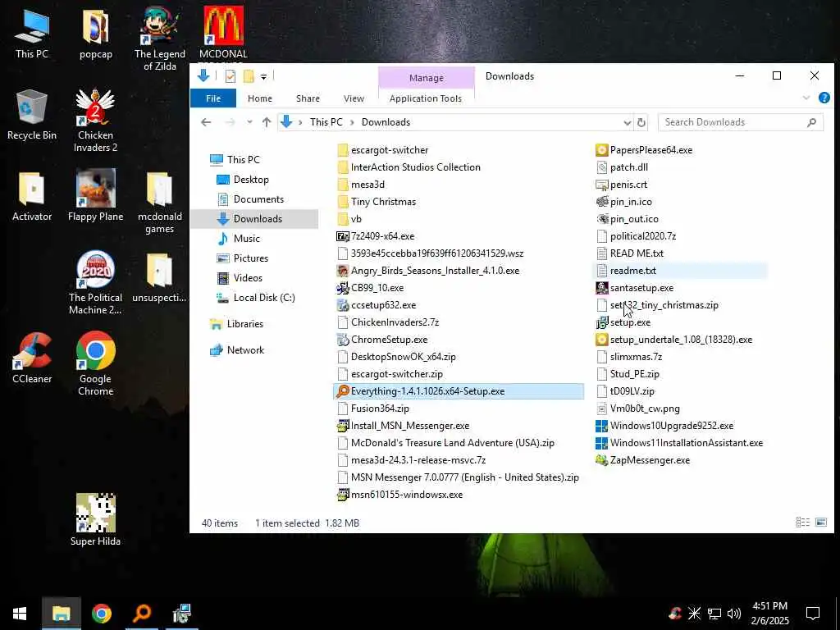Select Libraries in navigation pane

point(244,323)
